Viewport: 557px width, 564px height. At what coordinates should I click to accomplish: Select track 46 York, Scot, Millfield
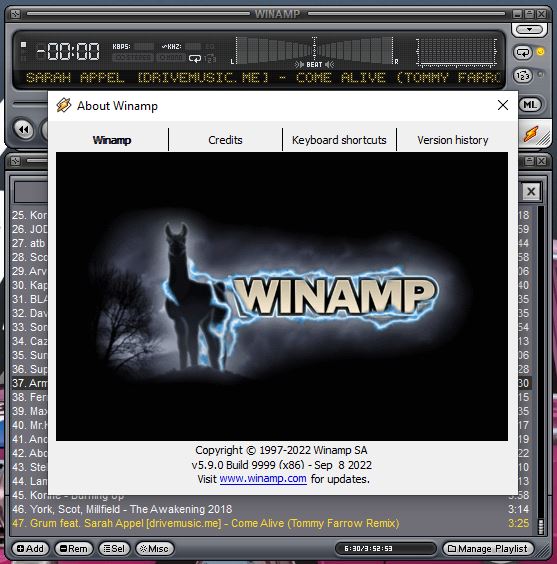270,509
